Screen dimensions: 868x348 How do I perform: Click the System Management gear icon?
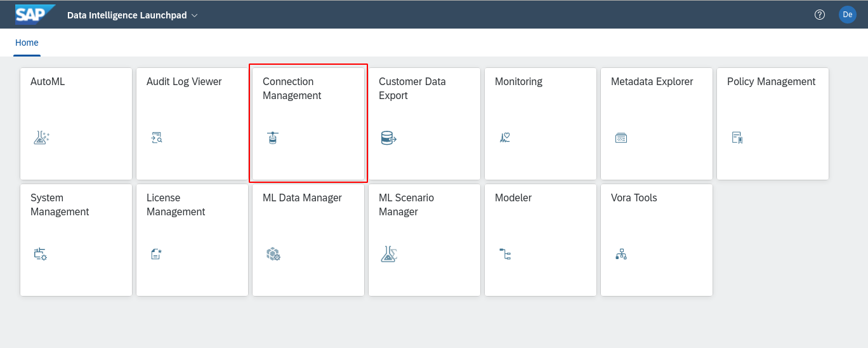coord(41,254)
